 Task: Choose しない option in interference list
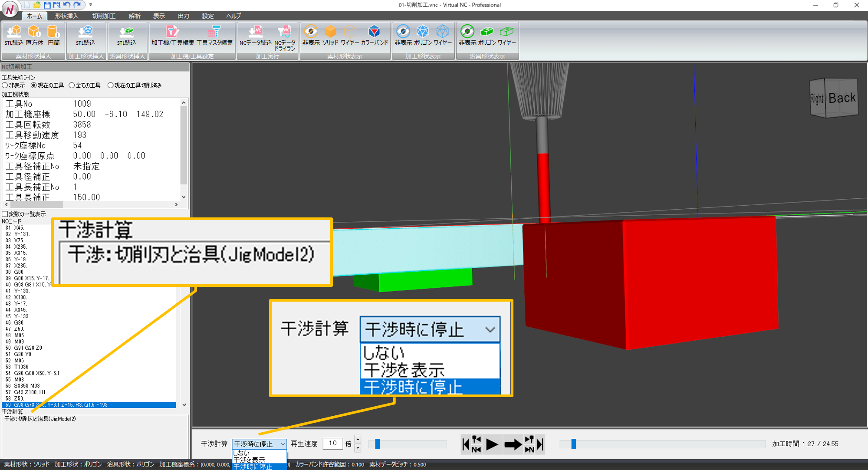(x=242, y=453)
